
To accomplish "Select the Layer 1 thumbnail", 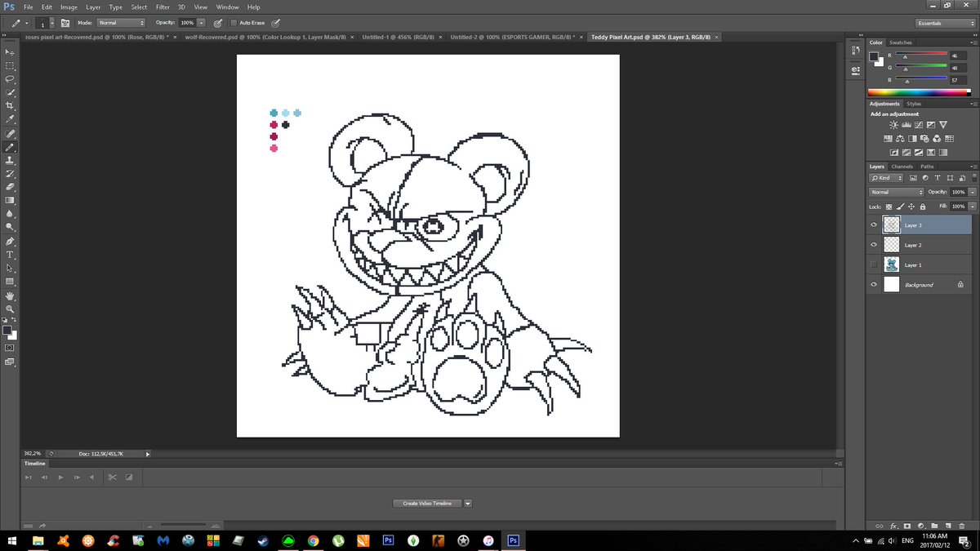I will point(892,264).
